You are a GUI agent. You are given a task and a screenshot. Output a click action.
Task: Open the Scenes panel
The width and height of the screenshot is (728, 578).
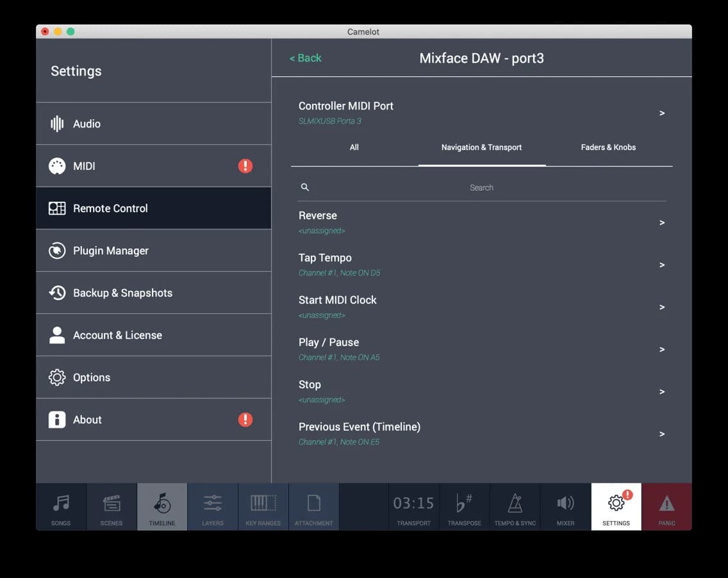111,506
